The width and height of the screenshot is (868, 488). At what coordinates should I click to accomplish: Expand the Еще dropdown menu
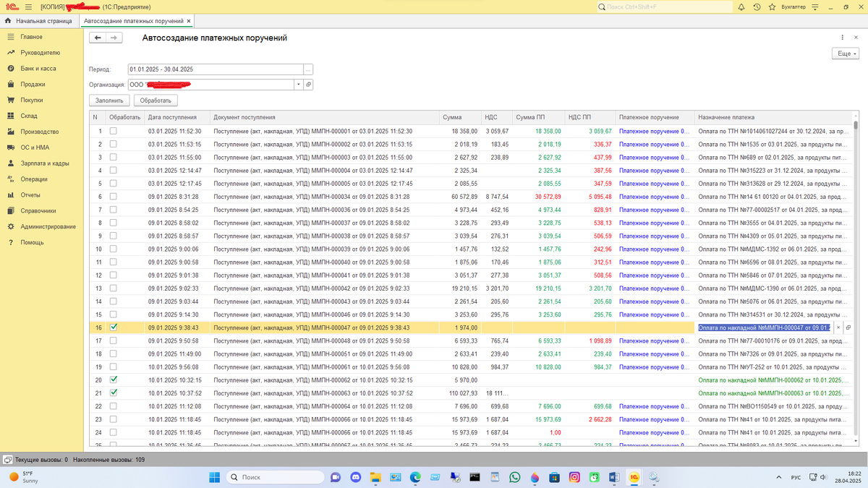846,54
